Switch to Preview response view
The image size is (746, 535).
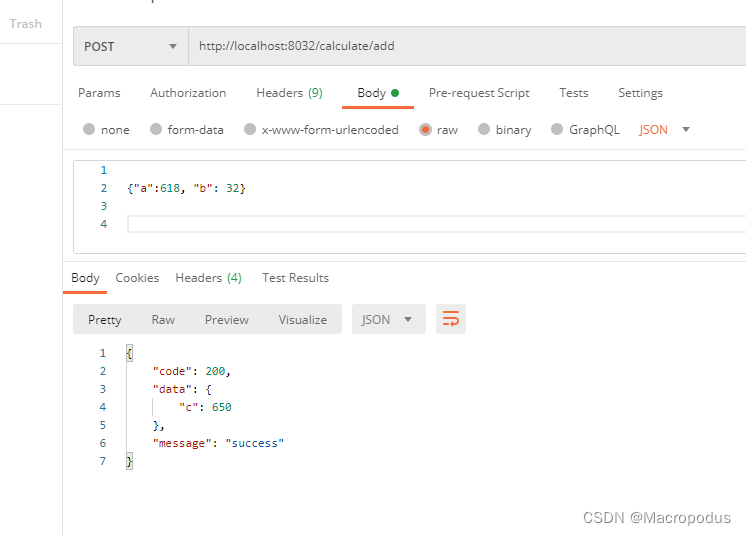[226, 320]
